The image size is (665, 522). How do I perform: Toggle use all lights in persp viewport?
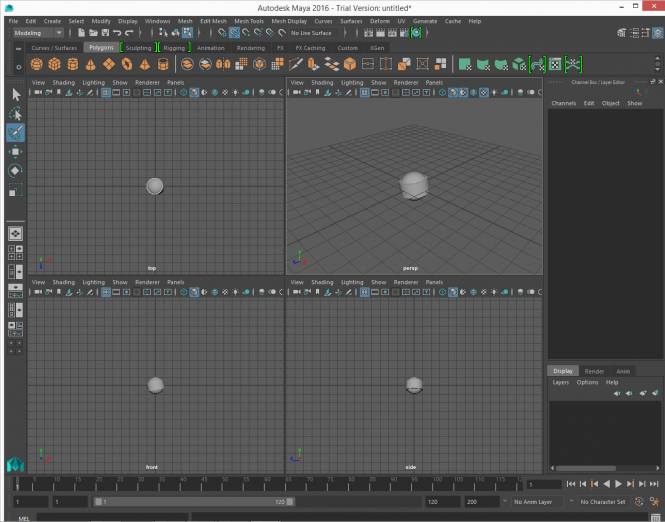point(494,92)
